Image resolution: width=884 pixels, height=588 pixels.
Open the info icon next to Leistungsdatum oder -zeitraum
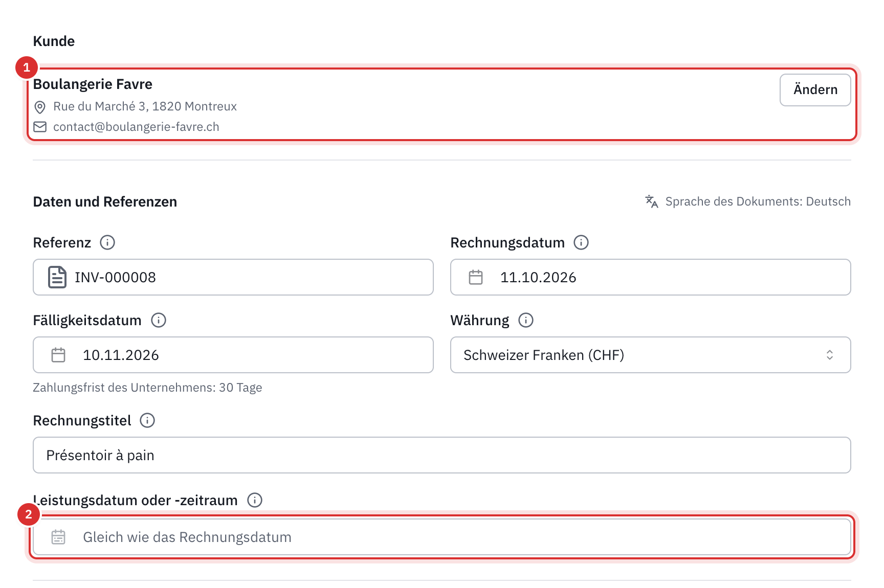point(255,500)
